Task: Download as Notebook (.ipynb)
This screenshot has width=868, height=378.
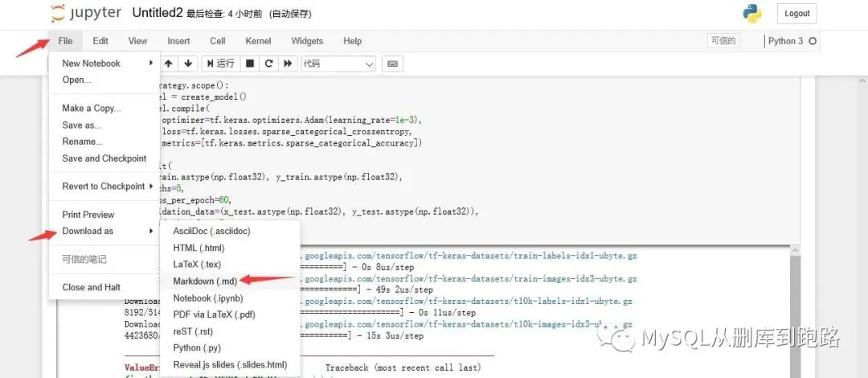Action: coord(230,298)
